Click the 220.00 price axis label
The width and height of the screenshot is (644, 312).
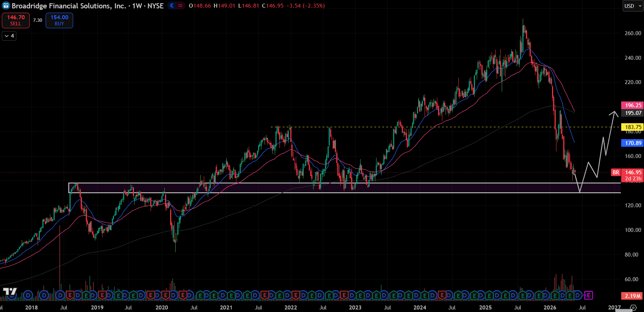click(x=633, y=82)
